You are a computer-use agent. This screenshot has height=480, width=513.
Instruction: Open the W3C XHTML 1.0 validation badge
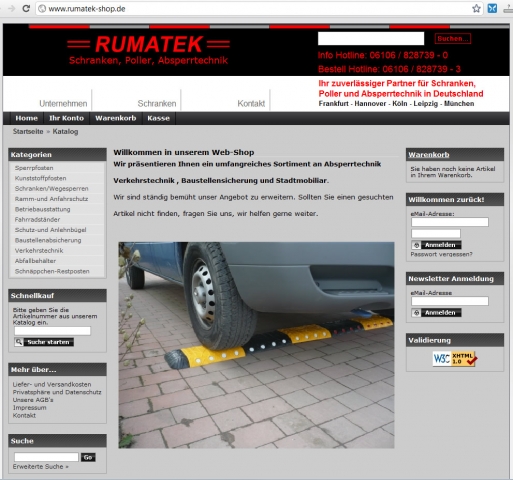tap(455, 359)
